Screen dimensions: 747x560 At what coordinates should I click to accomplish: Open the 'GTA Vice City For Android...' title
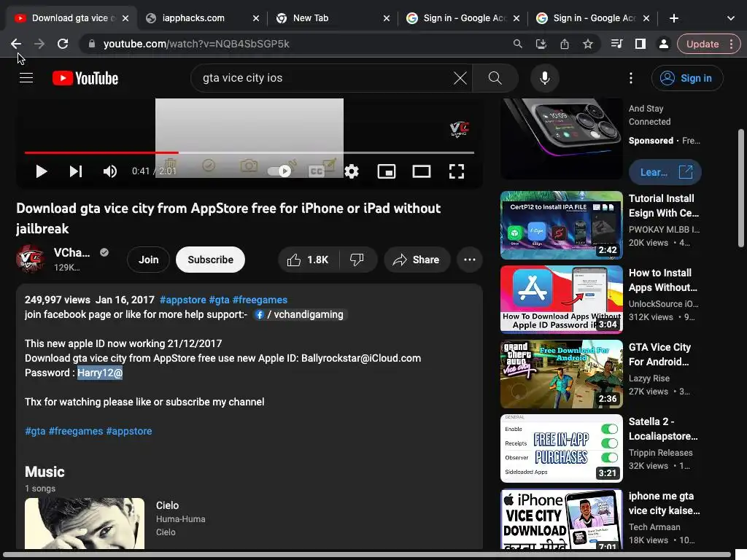[x=659, y=354]
